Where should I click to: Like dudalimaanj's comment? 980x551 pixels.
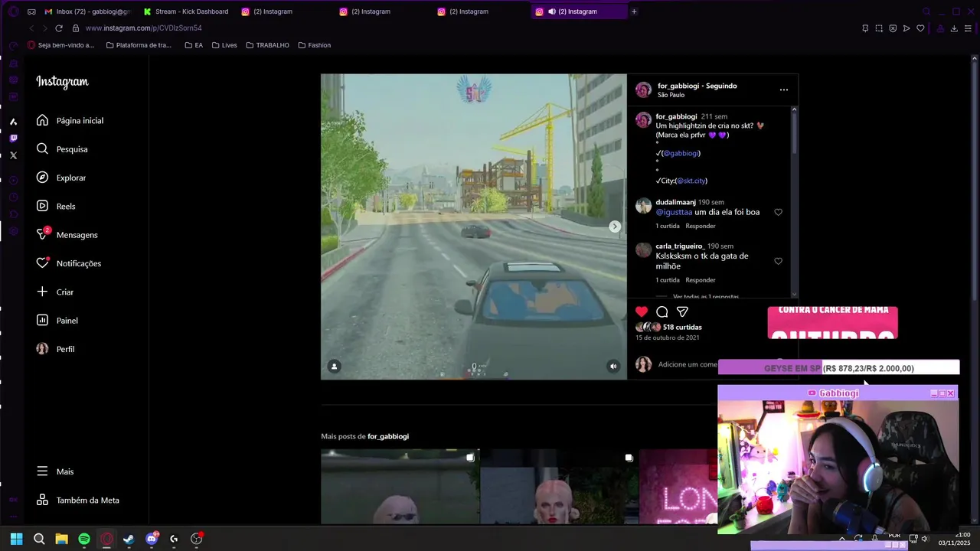pos(778,212)
